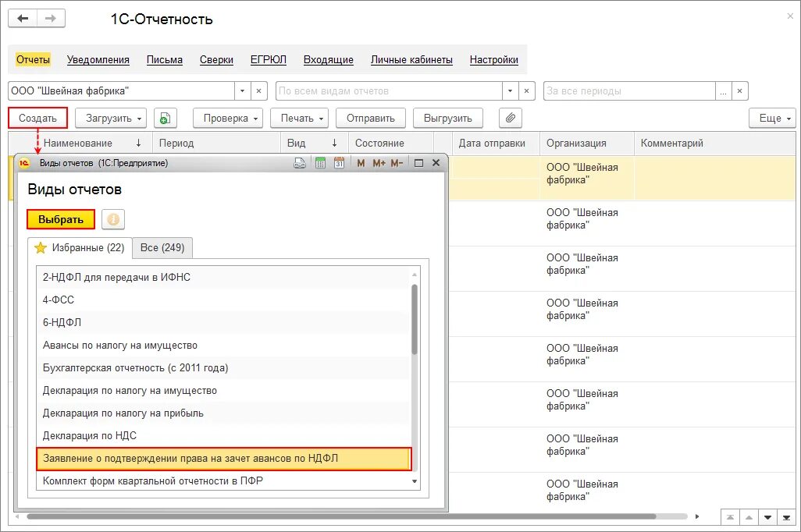The height and width of the screenshot is (532, 801).
Task: Click the load-from-file icon next to Загрузить
Action: click(x=165, y=119)
